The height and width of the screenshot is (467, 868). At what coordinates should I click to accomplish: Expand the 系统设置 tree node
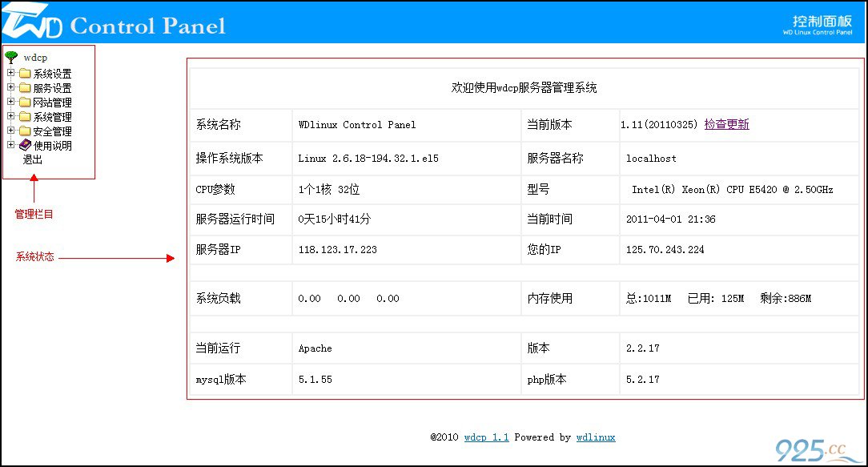10,73
